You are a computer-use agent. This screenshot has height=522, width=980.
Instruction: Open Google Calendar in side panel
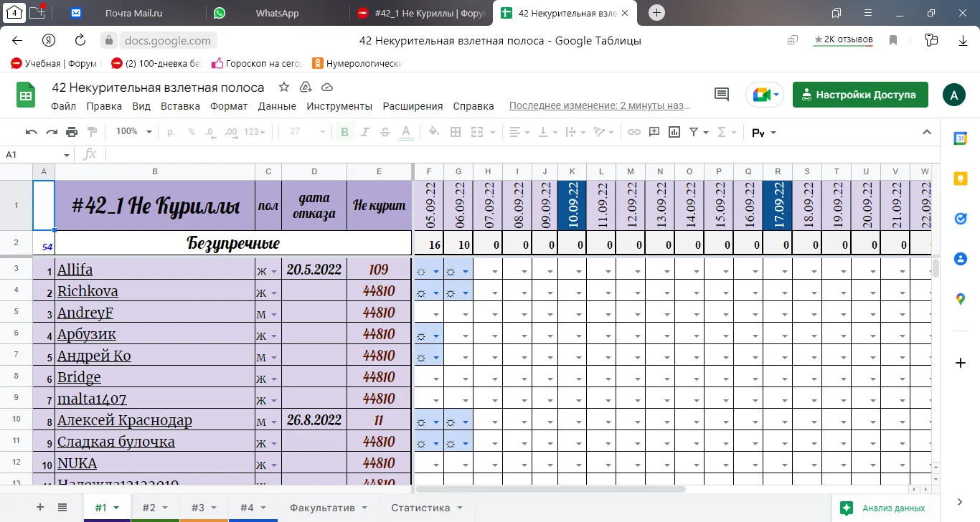[x=961, y=139]
